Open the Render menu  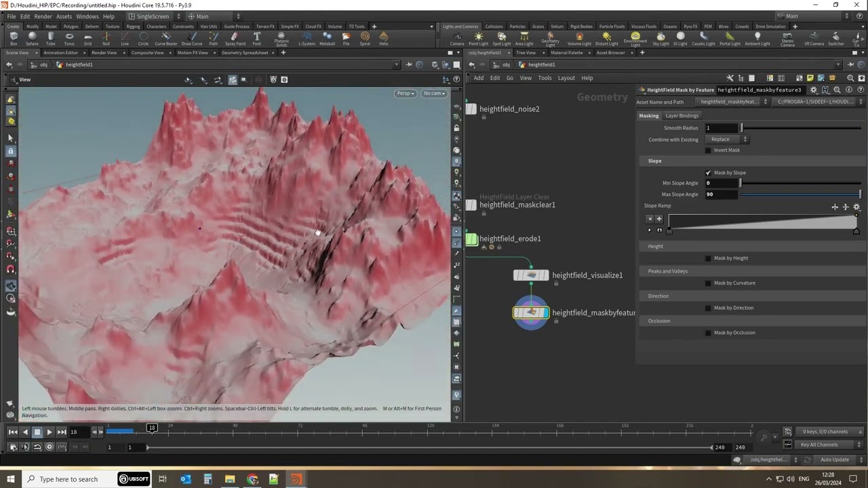(43, 16)
